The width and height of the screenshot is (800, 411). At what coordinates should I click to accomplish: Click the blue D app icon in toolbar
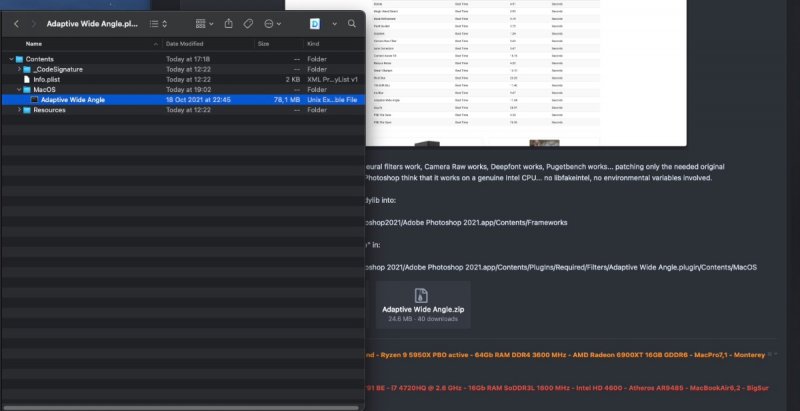click(x=313, y=22)
